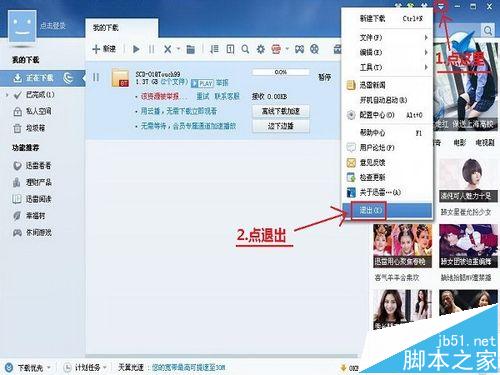Open 帮助中心 from the menu
Viewport: 500px width, 375px height.
(387, 133)
